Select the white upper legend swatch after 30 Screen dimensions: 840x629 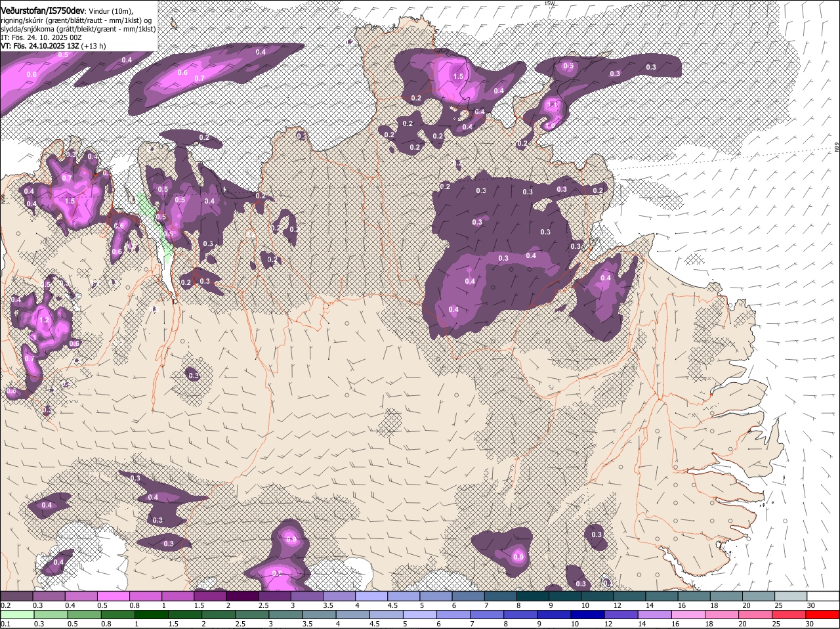tap(824, 596)
